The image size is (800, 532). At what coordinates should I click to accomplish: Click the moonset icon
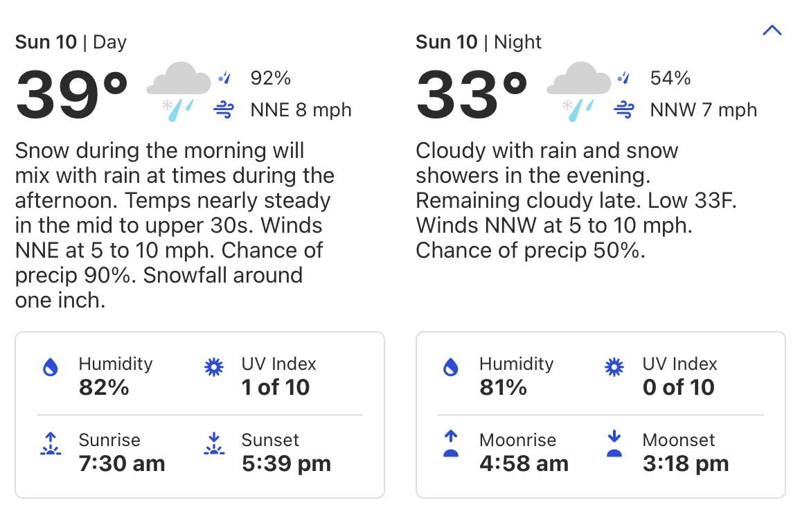[x=614, y=444]
